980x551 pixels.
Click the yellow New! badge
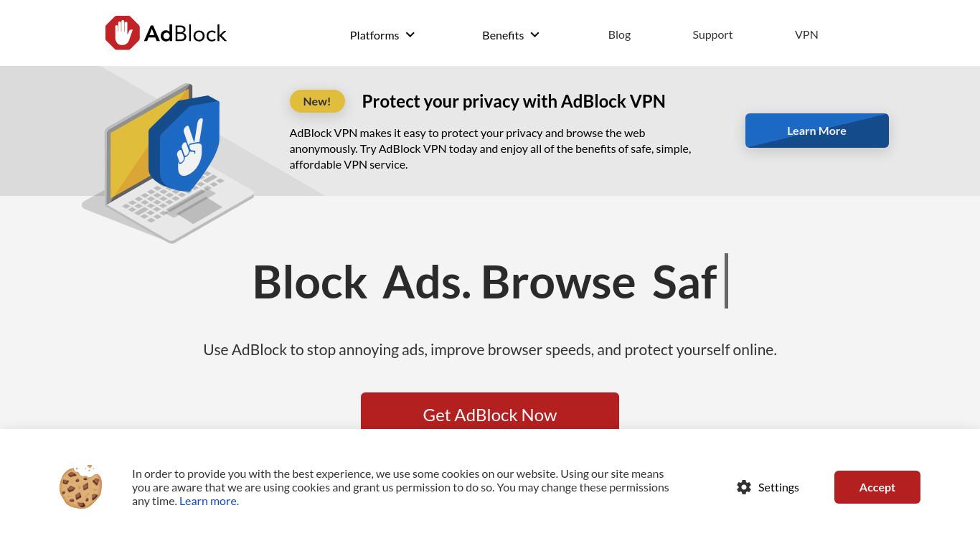317,101
